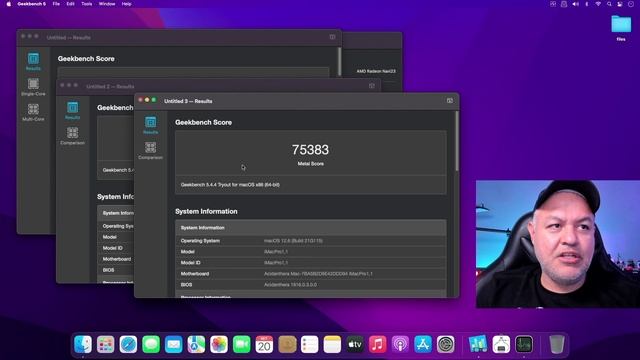This screenshot has height=360, width=640.
Task: Open Finder from the dock
Action: [x=83, y=344]
